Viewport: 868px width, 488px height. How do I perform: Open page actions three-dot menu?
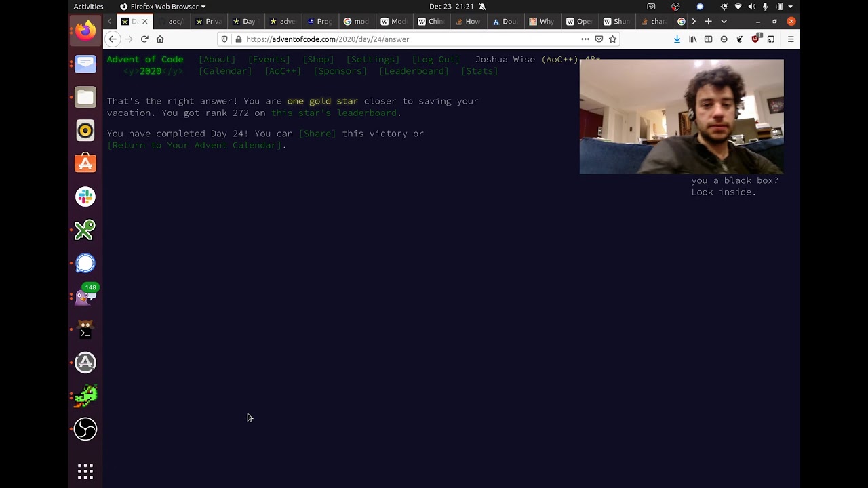click(585, 39)
